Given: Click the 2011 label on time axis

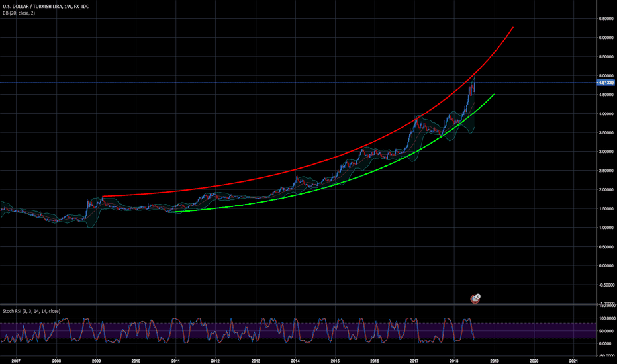Looking at the screenshot, I should tap(175, 361).
